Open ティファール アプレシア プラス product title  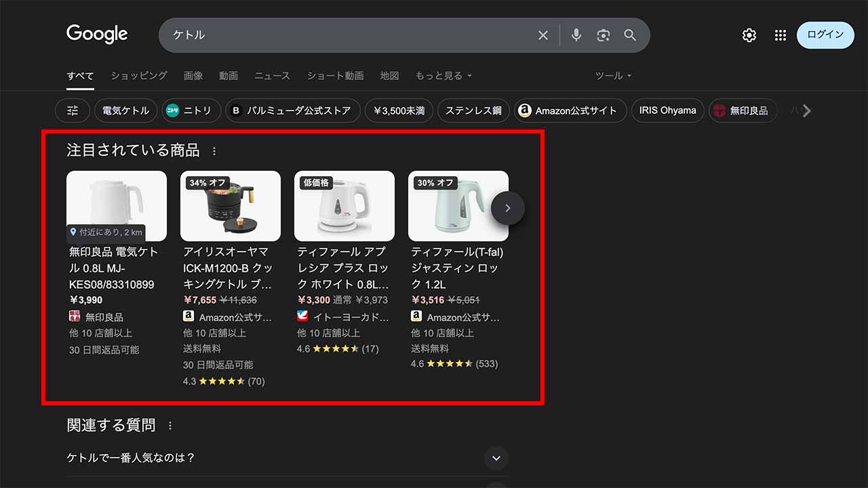click(342, 268)
